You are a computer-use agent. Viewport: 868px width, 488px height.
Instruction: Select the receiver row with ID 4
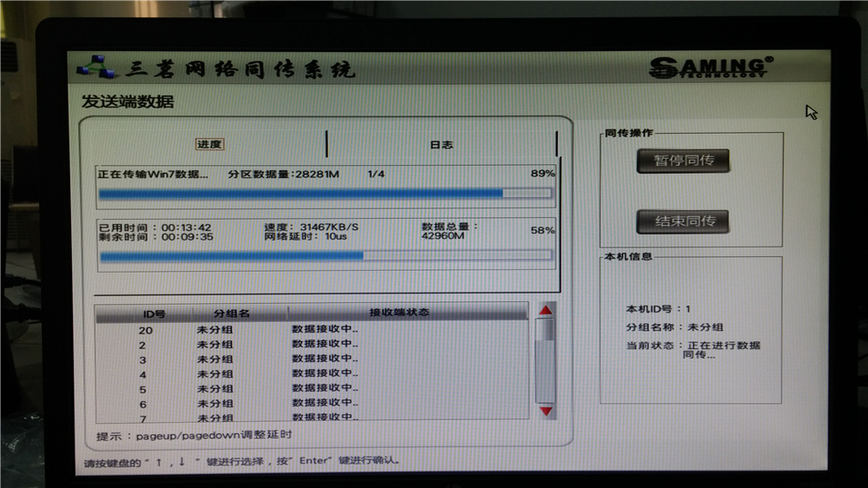(312, 374)
